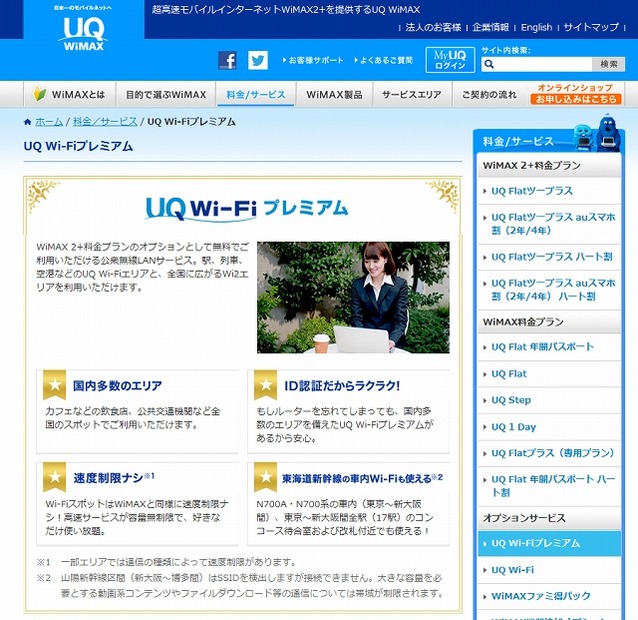Image resolution: width=638 pixels, height=620 pixels.
Task: Click the robot mascots in sidebar header
Action: 598,134
